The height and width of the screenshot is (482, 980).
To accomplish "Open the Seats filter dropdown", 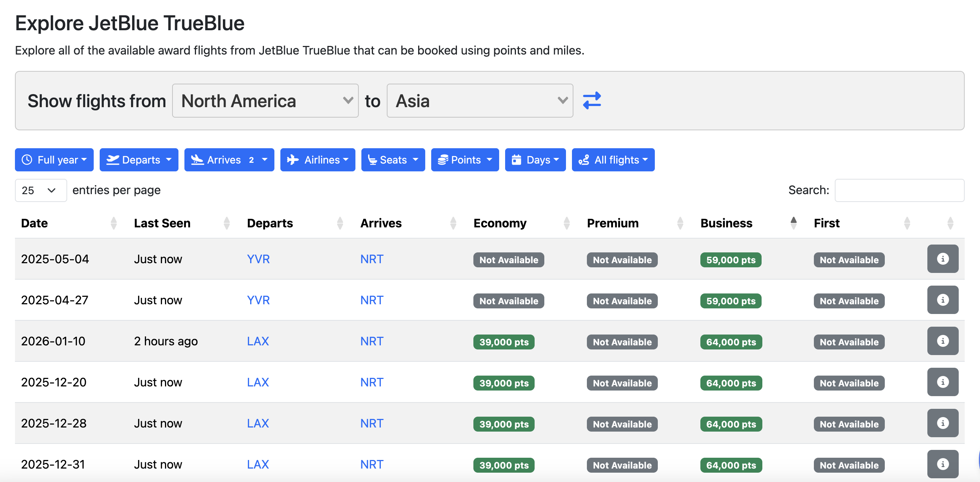I will 393,160.
